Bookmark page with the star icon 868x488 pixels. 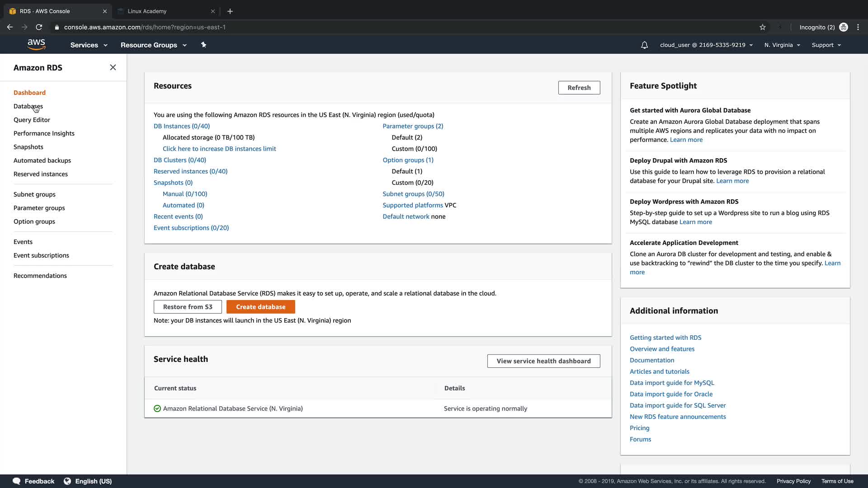[x=763, y=27]
